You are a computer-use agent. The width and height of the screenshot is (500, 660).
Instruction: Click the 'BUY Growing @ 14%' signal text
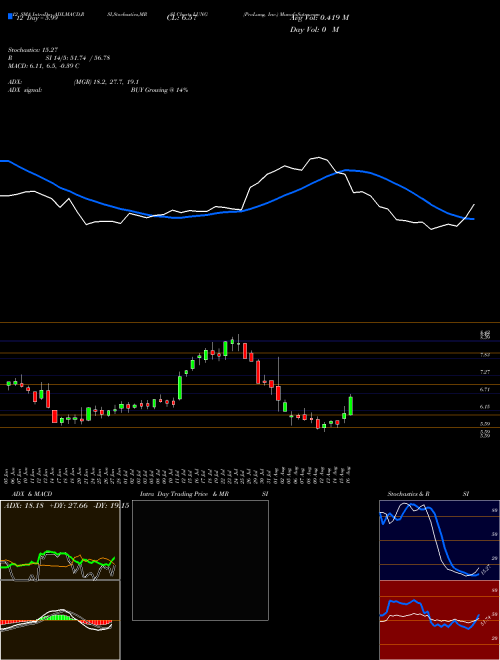point(159,90)
